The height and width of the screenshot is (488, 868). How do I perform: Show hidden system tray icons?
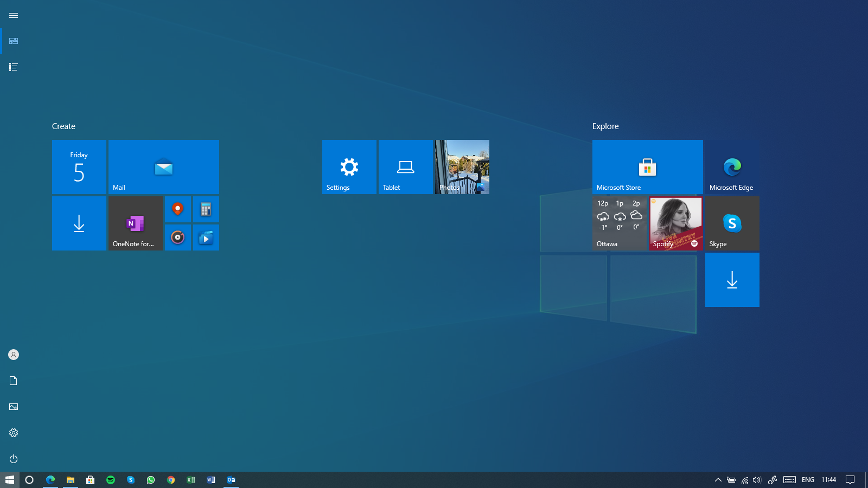pos(718,480)
